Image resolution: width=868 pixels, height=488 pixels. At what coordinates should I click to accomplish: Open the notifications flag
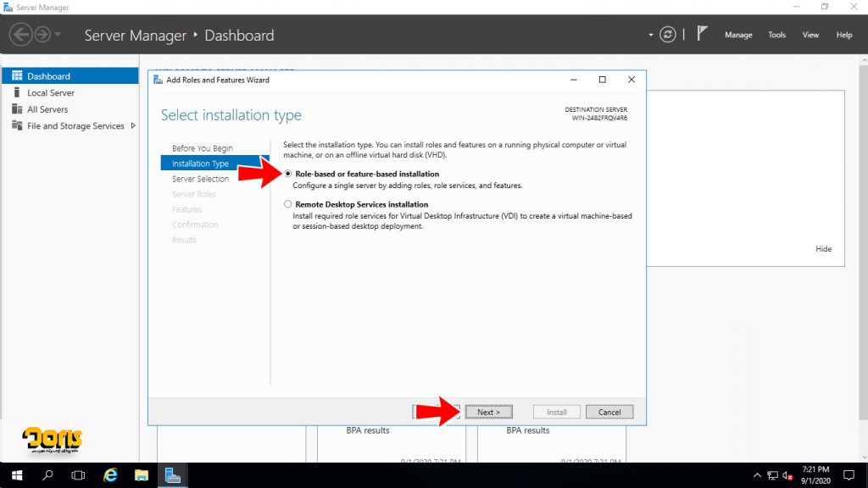pos(702,34)
